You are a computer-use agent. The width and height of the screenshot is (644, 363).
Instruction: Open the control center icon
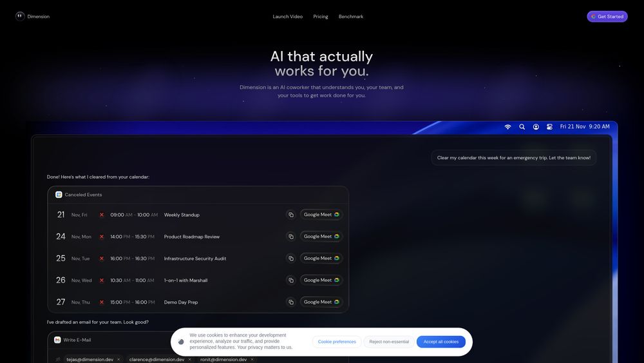(549, 126)
